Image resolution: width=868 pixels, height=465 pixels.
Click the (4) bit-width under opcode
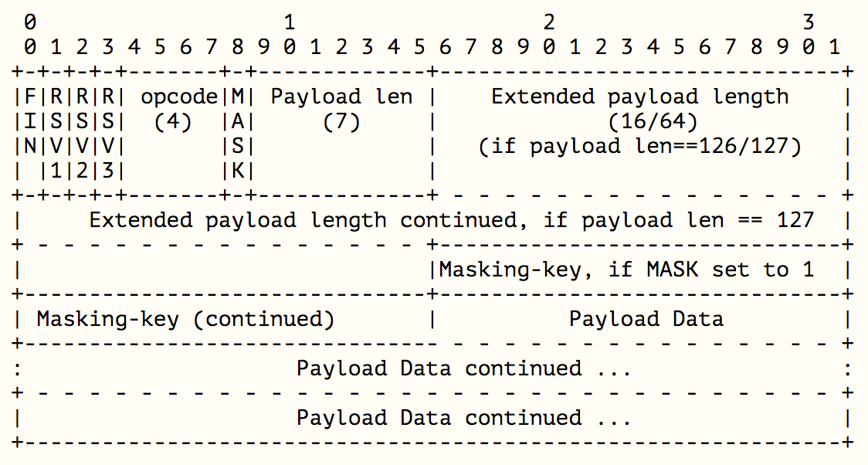tap(173, 121)
